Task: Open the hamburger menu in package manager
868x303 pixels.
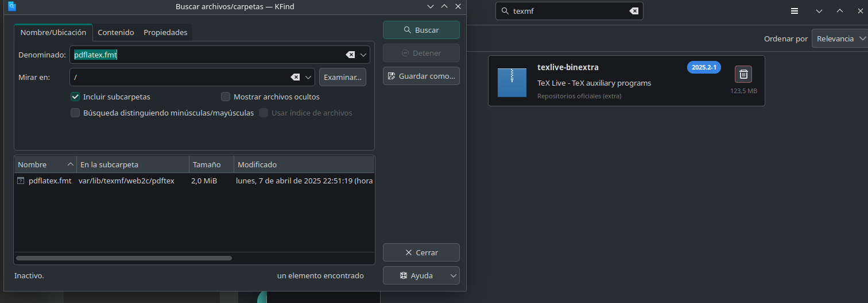Action: (x=795, y=11)
